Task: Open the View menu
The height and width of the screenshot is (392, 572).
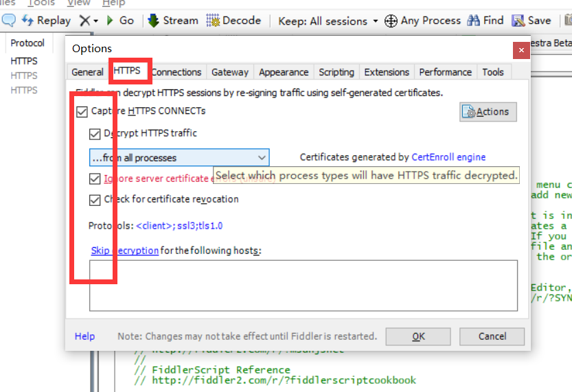Action: [78, 3]
